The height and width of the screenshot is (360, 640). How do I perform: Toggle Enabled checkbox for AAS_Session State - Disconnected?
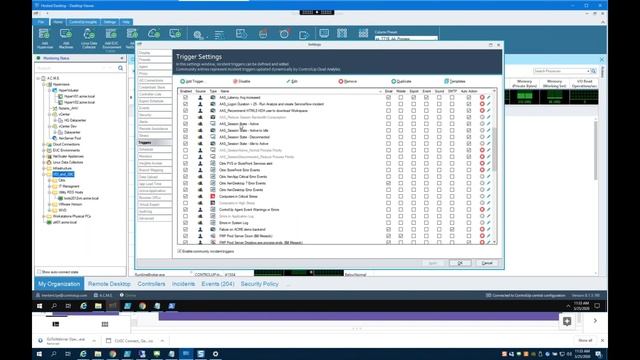pyautogui.click(x=185, y=137)
